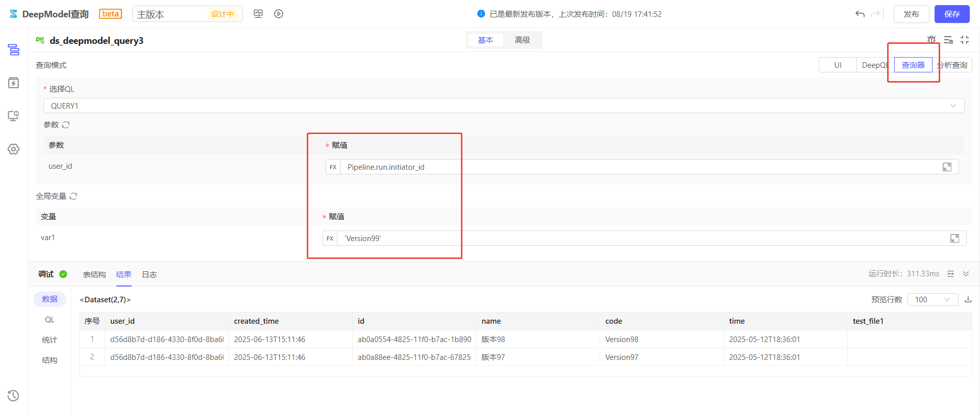
Task: Click the time column header
Action: [786, 321]
